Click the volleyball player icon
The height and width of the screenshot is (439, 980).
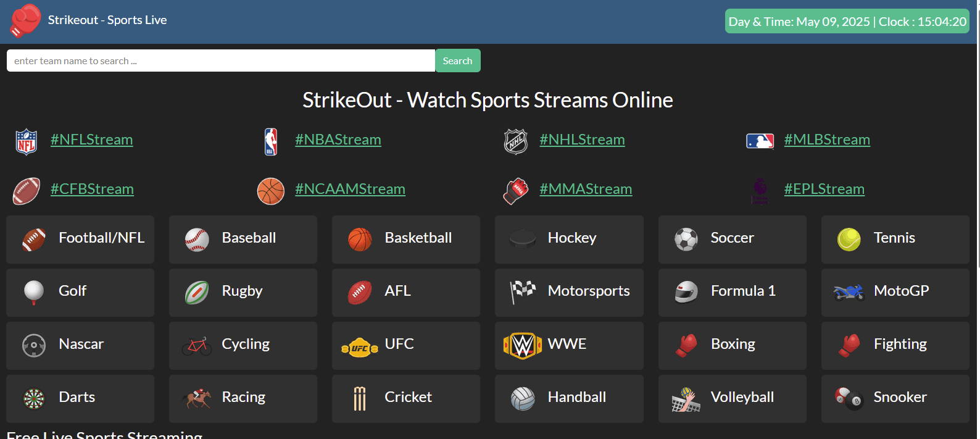[x=686, y=399]
